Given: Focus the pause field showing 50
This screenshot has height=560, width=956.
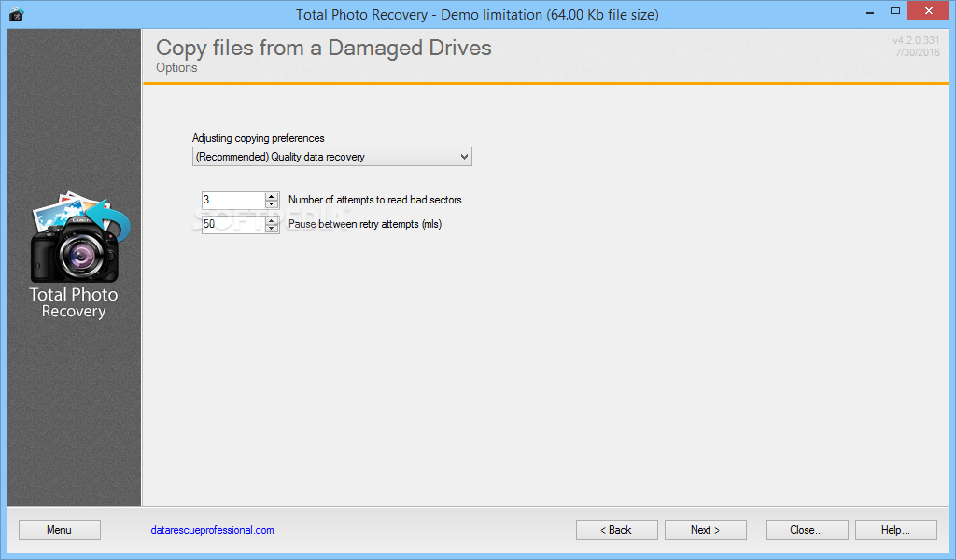Looking at the screenshot, I should coord(232,224).
